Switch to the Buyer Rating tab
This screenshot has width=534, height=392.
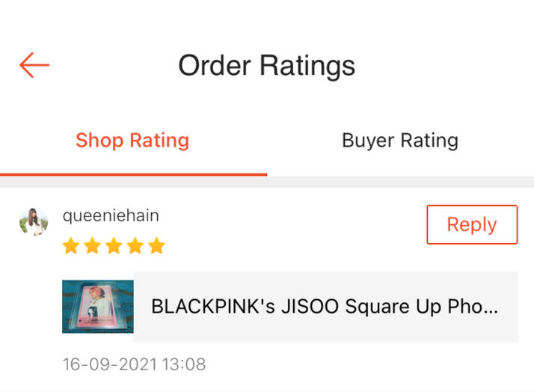click(399, 140)
